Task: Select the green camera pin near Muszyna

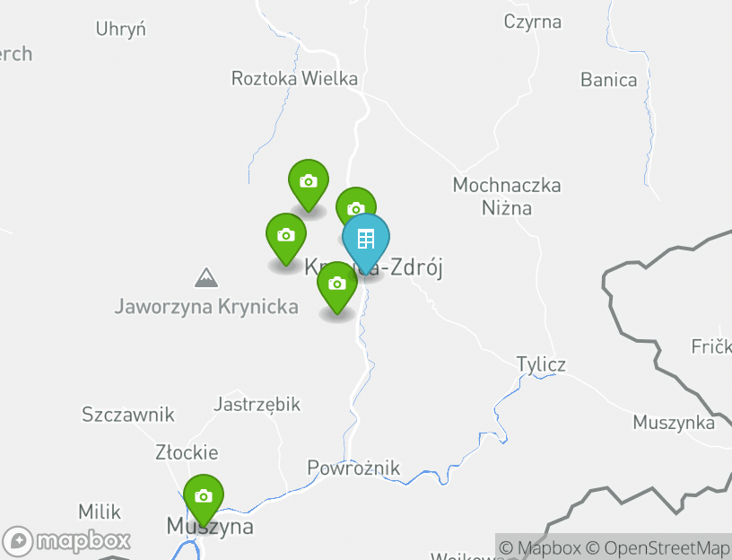Action: (204, 498)
